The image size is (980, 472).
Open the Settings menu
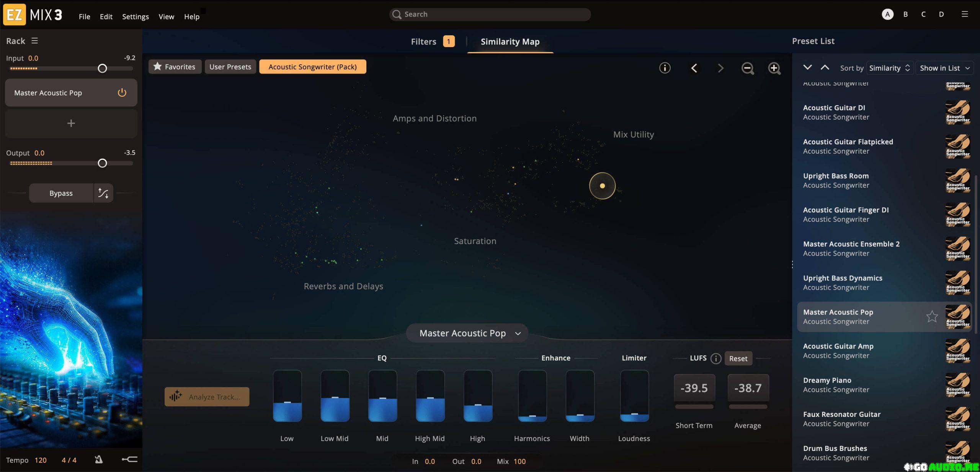tap(135, 16)
